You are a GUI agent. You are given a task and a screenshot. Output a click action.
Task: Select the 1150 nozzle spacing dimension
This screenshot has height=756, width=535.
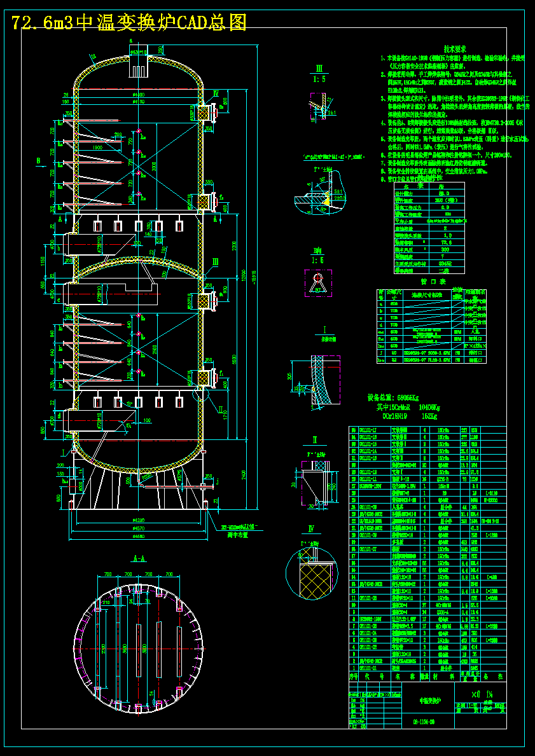coord(43,261)
